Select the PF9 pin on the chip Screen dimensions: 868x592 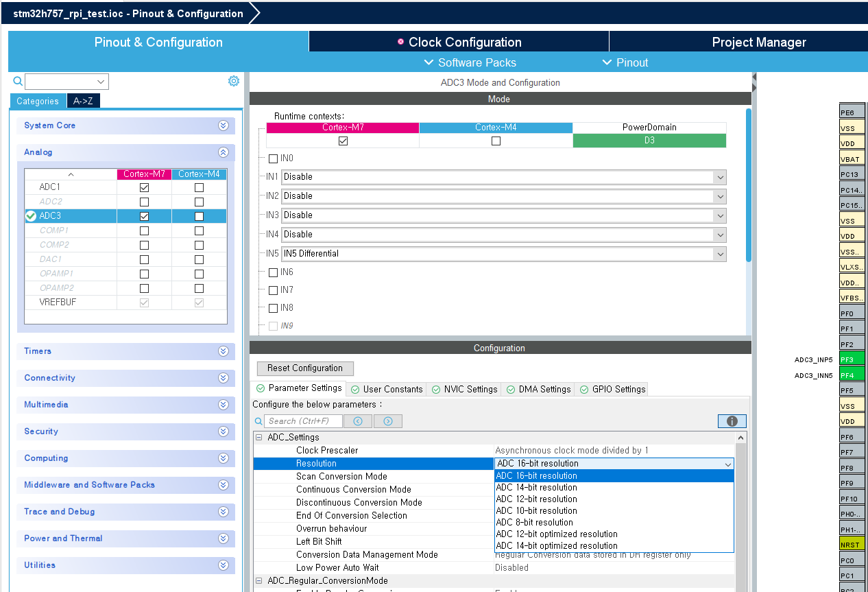[x=852, y=483]
